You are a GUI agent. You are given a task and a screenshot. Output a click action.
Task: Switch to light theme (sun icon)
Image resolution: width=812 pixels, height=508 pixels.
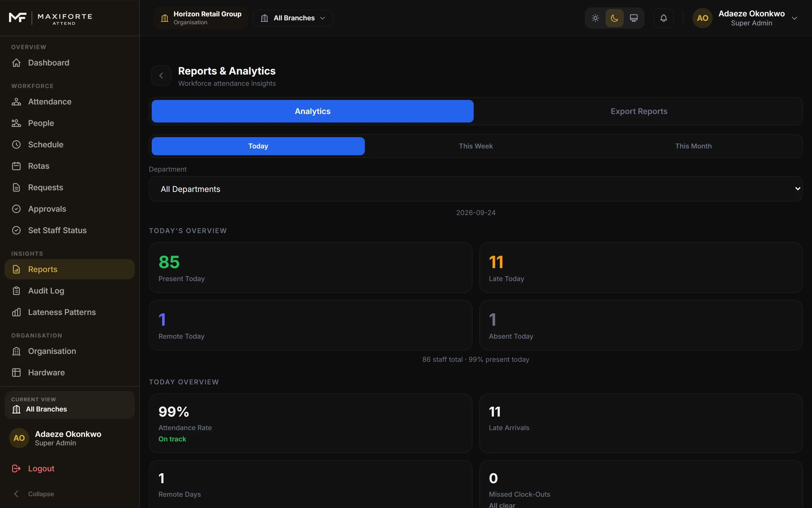pos(595,18)
